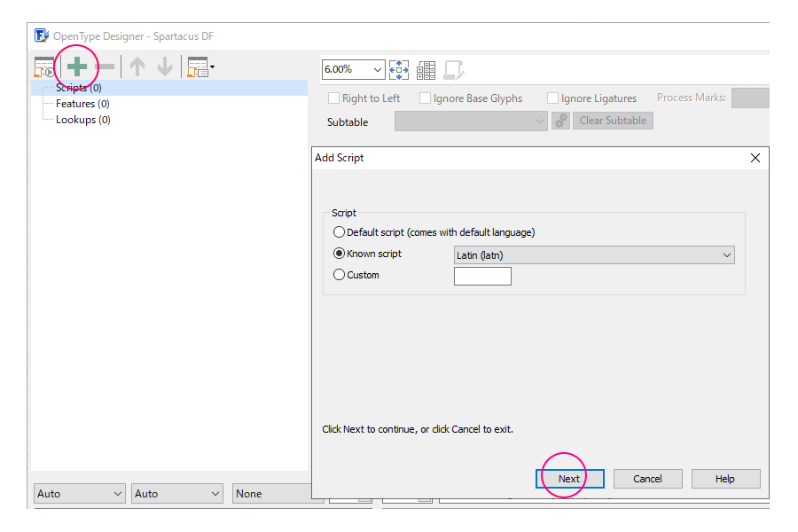798x532 pixels.
Task: Select the Default script radio button
Action: (x=339, y=232)
